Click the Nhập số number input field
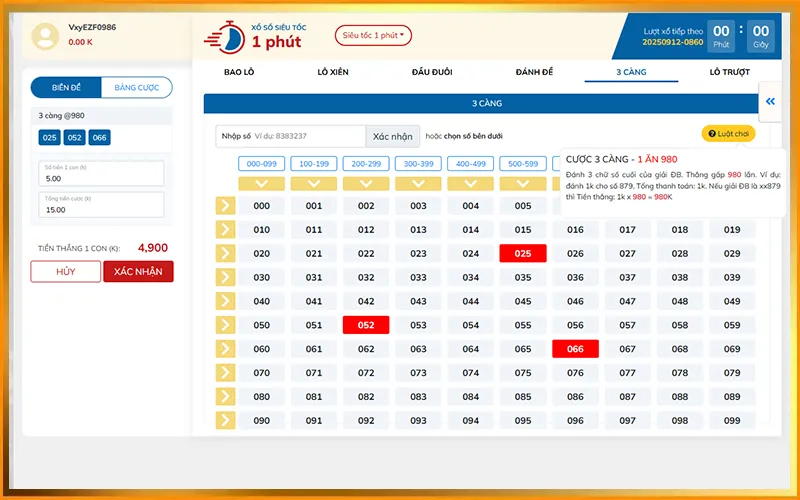800x500 pixels. (x=291, y=136)
